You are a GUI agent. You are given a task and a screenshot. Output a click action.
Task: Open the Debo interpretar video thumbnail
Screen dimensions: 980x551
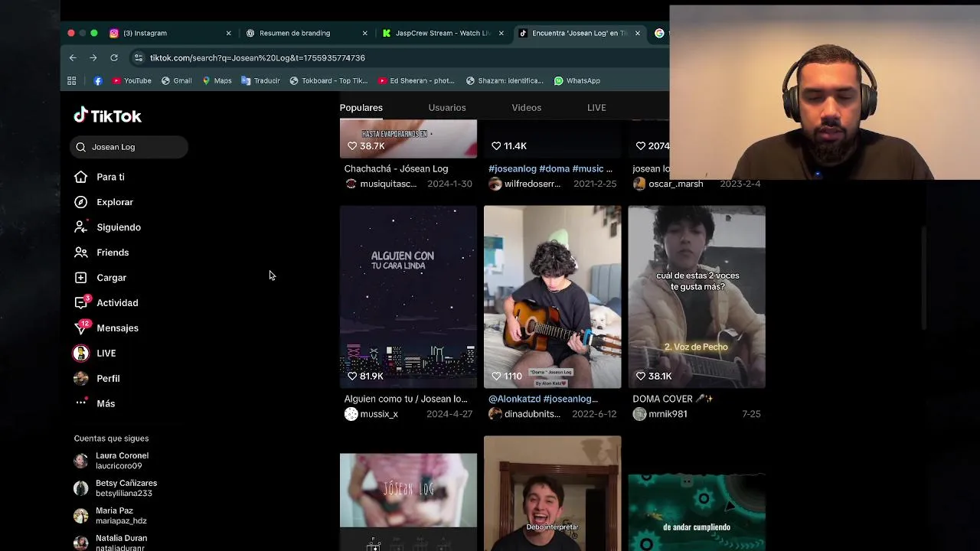(552, 494)
